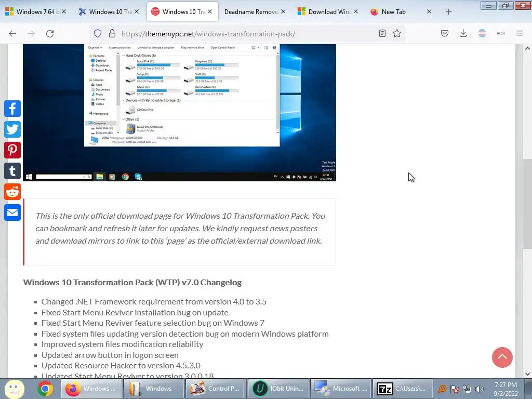
Task: Click 'Fixed Start Menu Reviver installation bug' line
Action: [135, 312]
